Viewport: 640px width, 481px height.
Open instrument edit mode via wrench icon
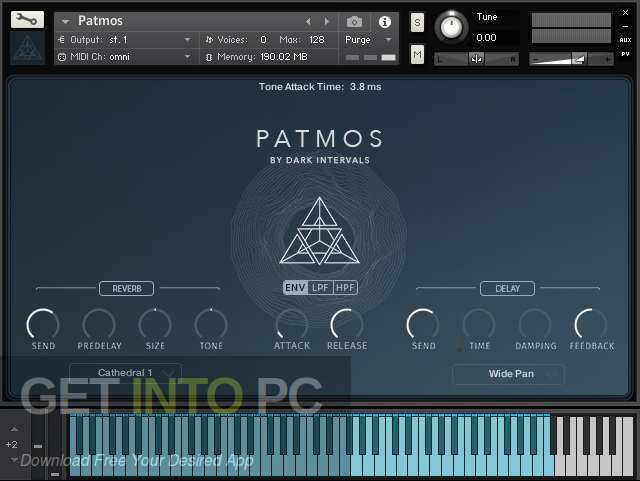click(27, 19)
